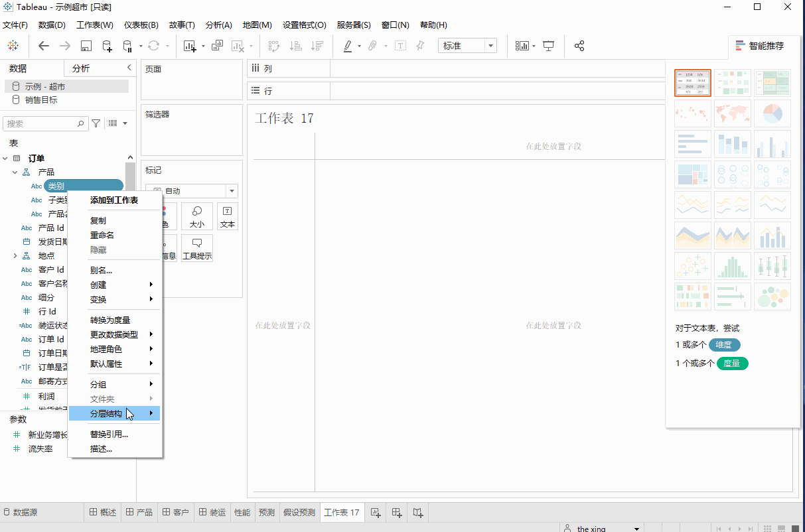Click the show/hide cards icon
Screen dimensions: 805x532
click(x=522, y=46)
